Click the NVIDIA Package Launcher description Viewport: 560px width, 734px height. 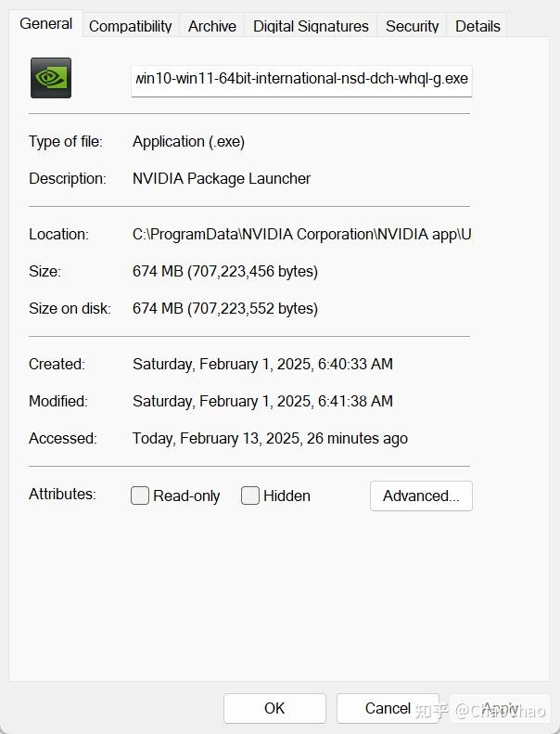[222, 178]
